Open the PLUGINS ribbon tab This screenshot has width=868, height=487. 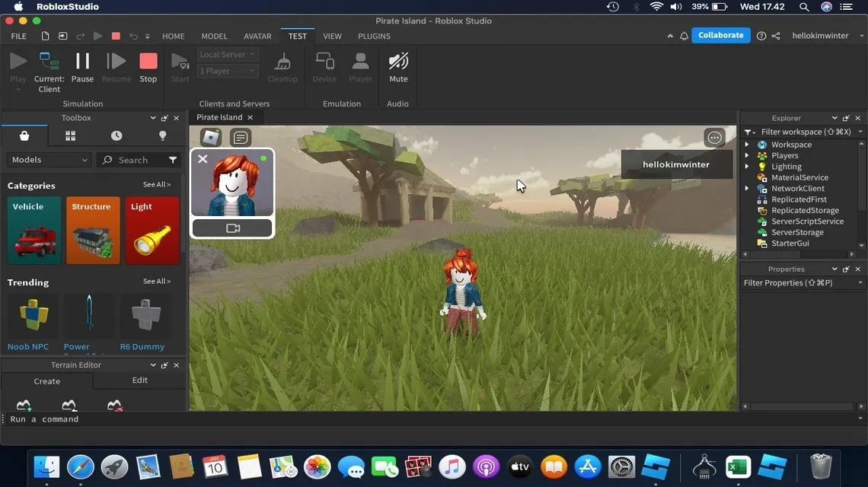click(x=374, y=36)
